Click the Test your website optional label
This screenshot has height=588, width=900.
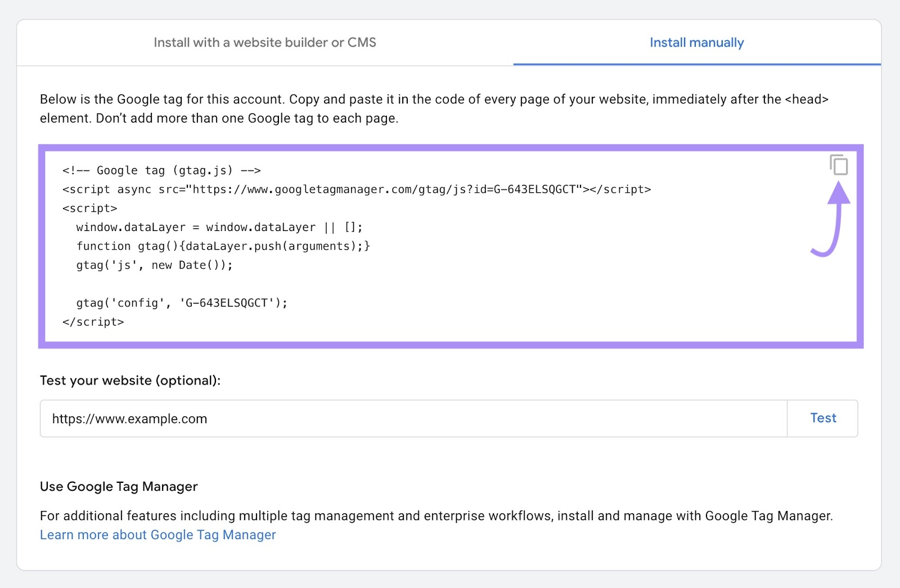pos(130,380)
